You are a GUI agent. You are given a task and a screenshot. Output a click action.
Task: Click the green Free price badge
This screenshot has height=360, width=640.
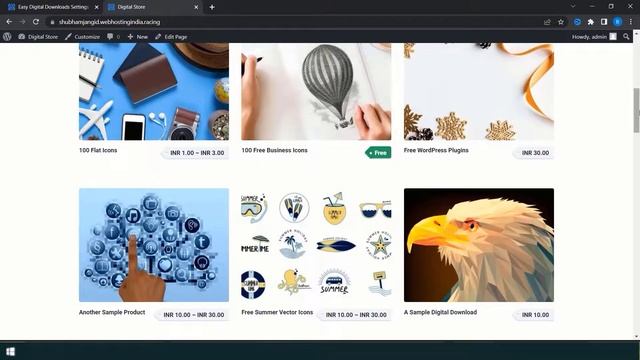[x=378, y=153]
